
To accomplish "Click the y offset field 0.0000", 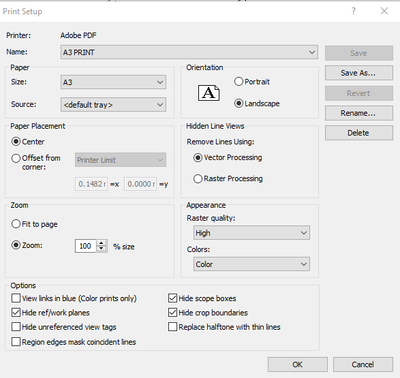I will pyautogui.click(x=140, y=184).
